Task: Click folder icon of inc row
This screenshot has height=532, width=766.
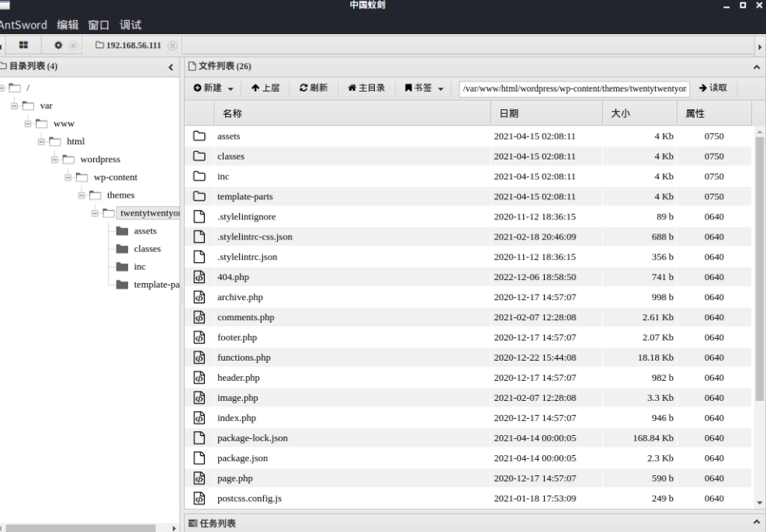Action: pos(199,176)
